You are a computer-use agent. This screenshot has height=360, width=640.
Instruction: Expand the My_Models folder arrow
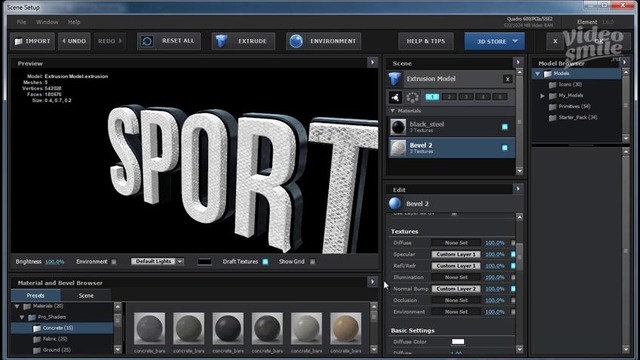542,96
